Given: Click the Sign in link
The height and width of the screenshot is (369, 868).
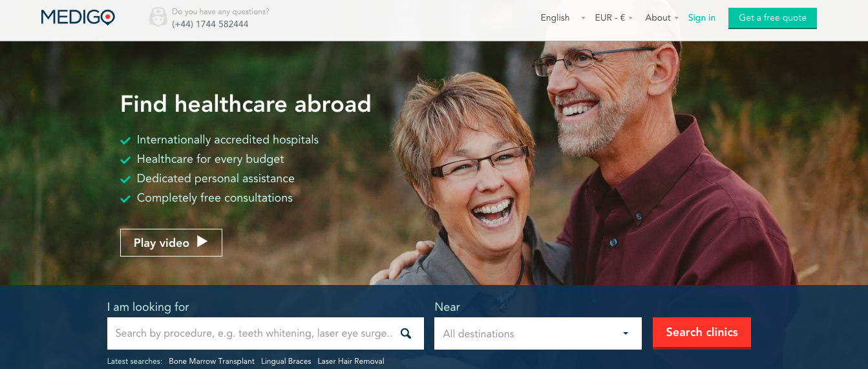Looking at the screenshot, I should 702,18.
